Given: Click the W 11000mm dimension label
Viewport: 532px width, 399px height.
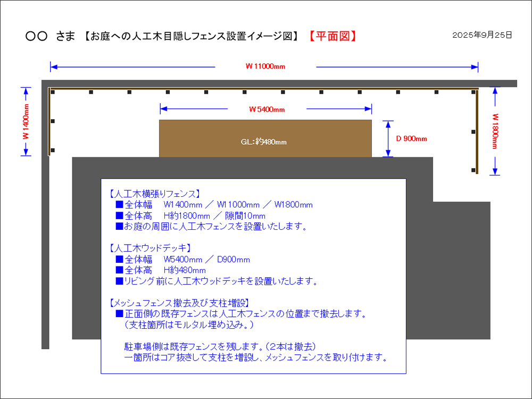Looking at the screenshot, I should pos(265,66).
